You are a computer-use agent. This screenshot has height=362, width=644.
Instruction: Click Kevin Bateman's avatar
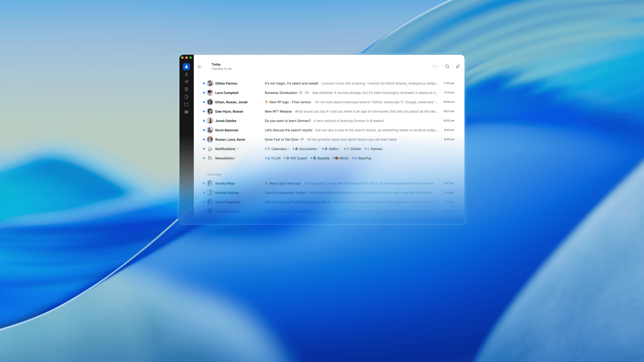point(210,130)
